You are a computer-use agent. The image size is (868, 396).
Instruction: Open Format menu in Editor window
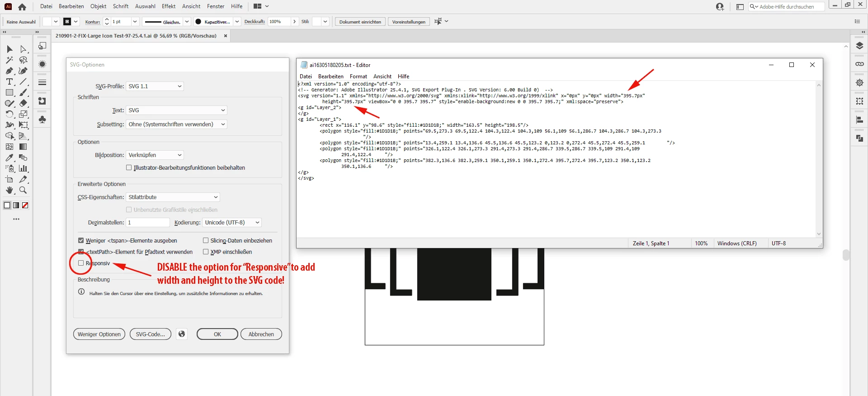point(359,76)
